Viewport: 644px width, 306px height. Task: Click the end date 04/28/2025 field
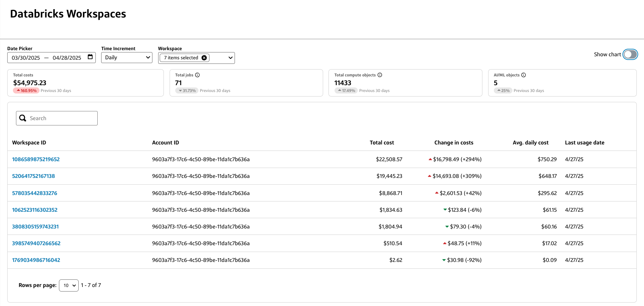(x=67, y=58)
